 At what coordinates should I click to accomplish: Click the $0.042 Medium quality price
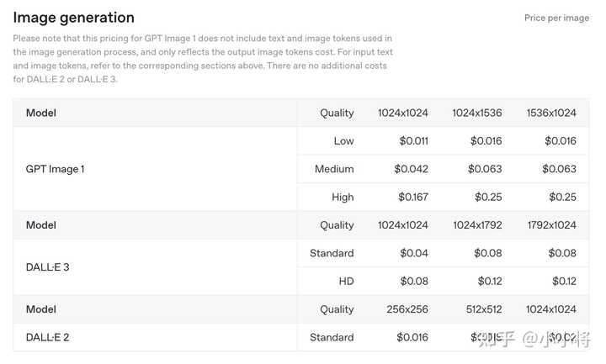tap(411, 169)
